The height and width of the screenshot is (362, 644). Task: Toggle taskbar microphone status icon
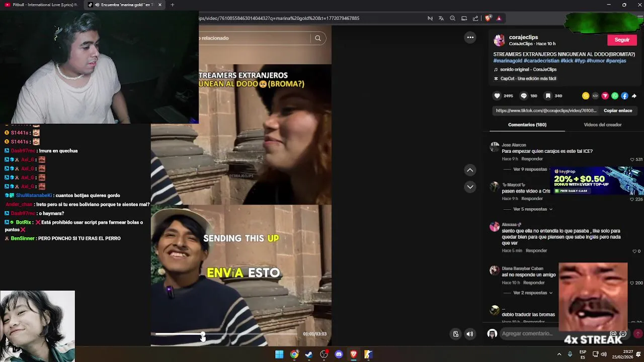click(570, 354)
